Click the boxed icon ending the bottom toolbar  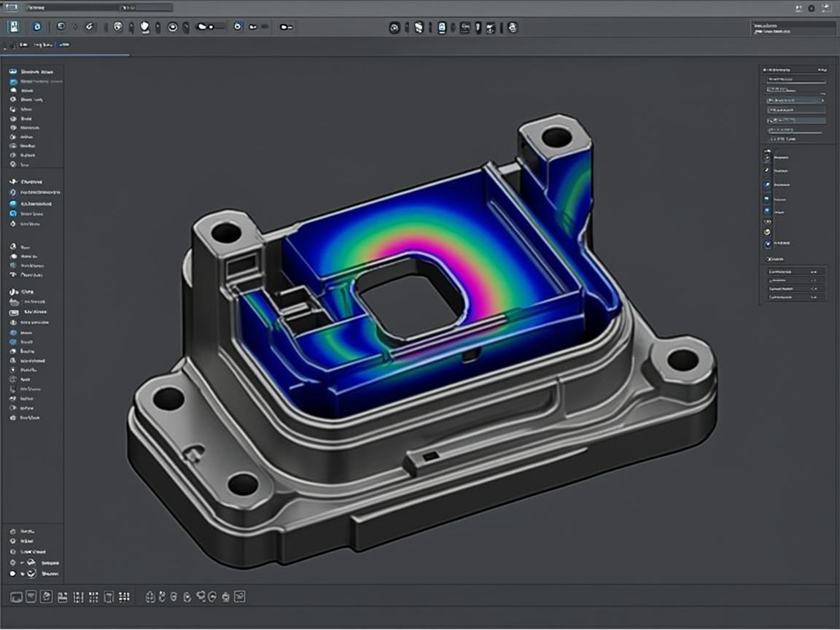[x=239, y=596]
